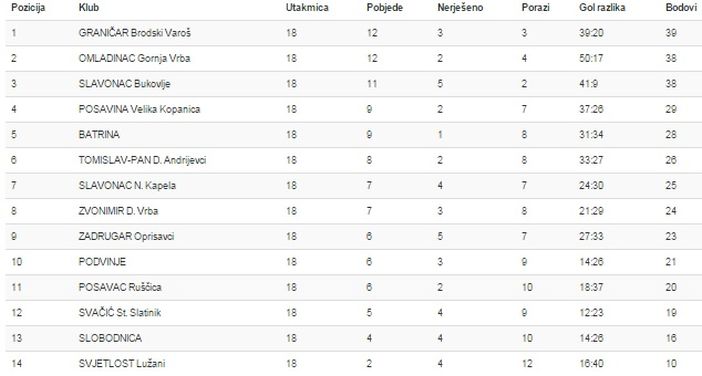
Task: Select the Gol razlika column header
Action: [602, 8]
